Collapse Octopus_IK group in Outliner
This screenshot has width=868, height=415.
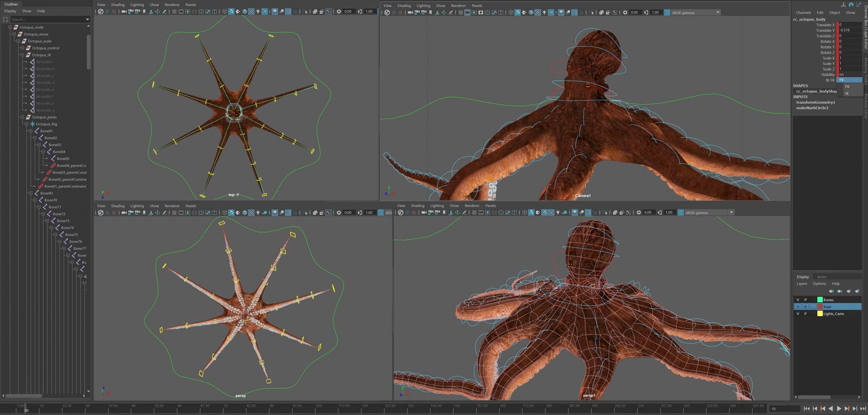point(22,55)
